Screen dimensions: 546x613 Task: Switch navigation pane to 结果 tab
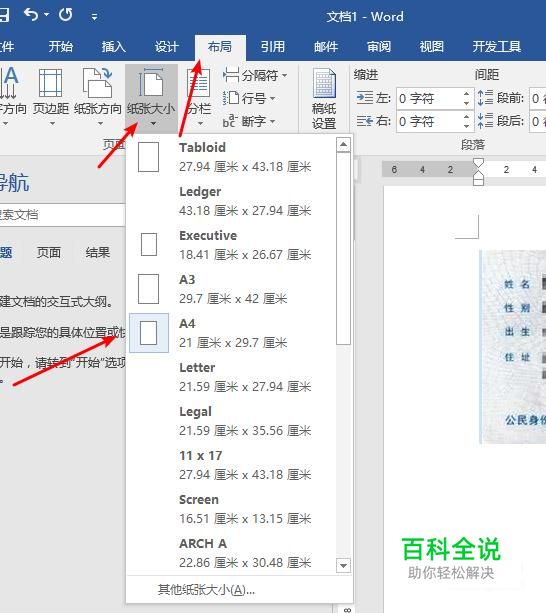tap(98, 253)
